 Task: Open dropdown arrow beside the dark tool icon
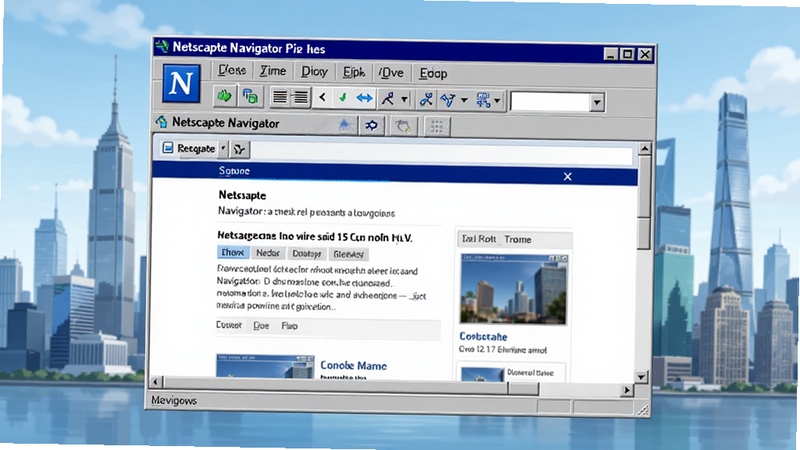(404, 99)
